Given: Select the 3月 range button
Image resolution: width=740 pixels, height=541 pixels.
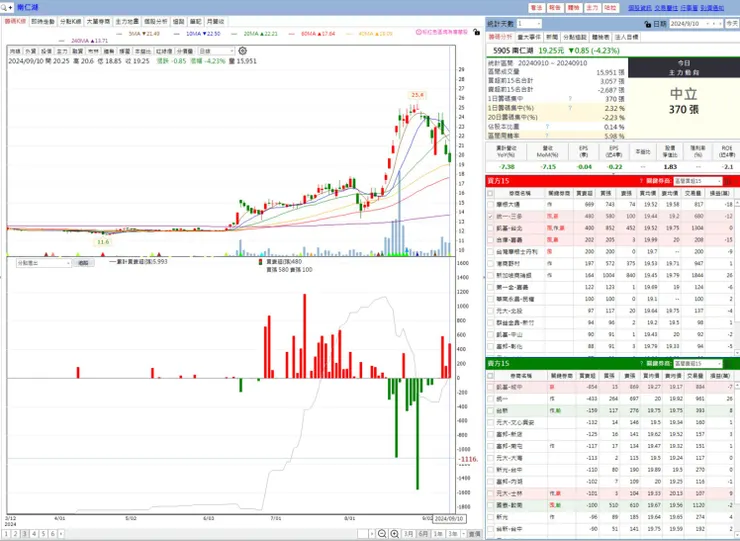Looking at the screenshot, I should pyautogui.click(x=408, y=534).
